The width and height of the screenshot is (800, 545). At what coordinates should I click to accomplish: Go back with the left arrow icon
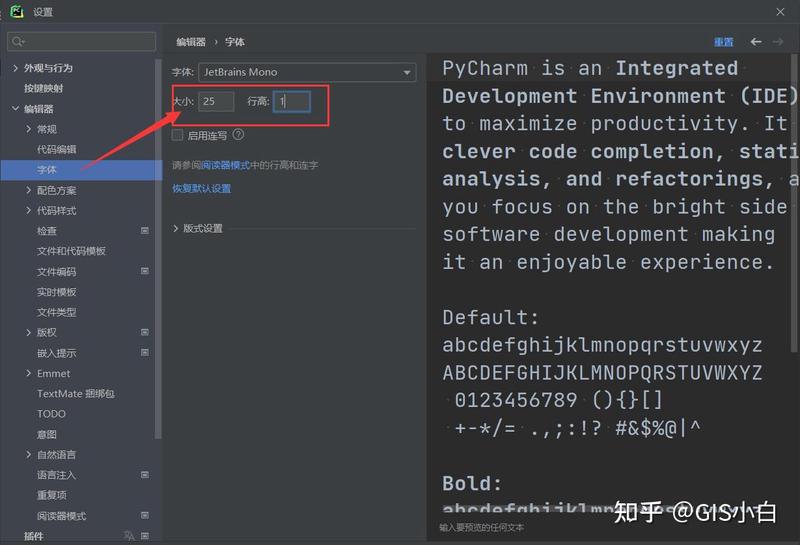click(x=756, y=42)
